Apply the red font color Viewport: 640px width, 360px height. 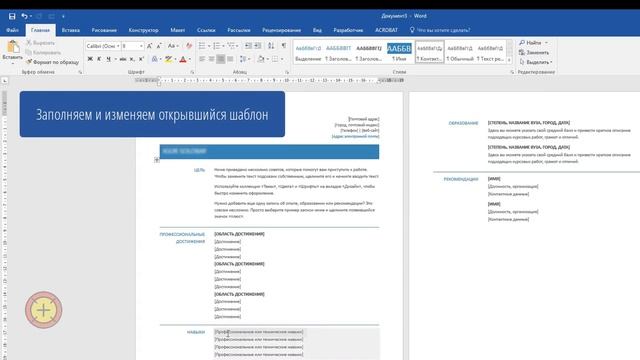click(183, 59)
